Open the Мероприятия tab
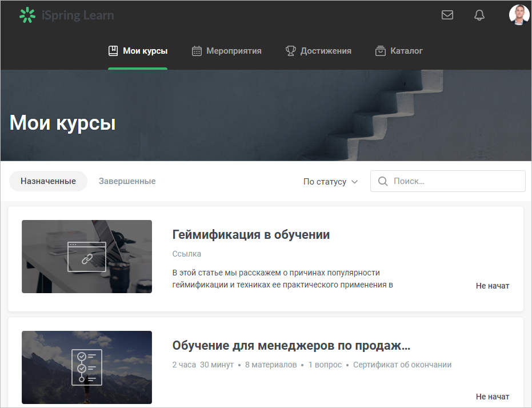 pyautogui.click(x=227, y=51)
